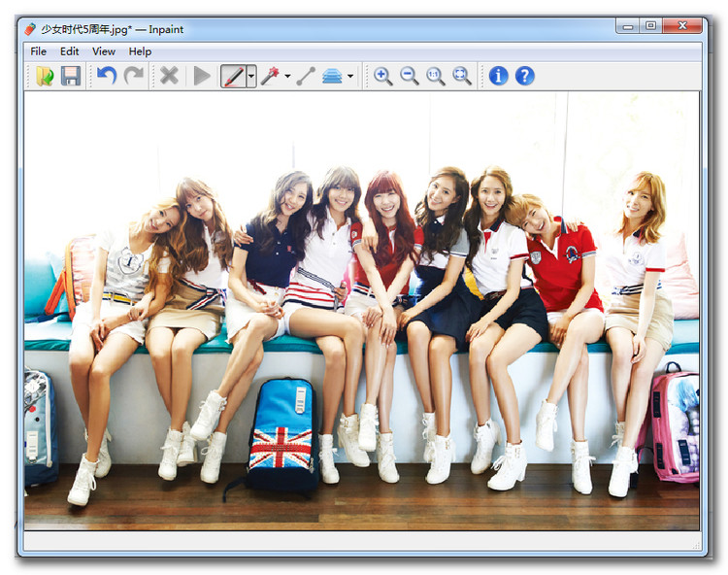Expand the layers stack dropdown arrow
This screenshot has width=728, height=575.
tap(350, 76)
